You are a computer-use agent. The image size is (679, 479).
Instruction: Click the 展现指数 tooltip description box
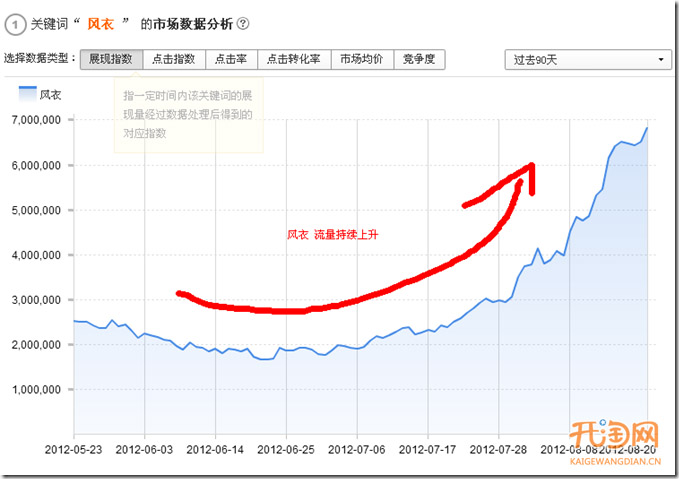[189, 115]
